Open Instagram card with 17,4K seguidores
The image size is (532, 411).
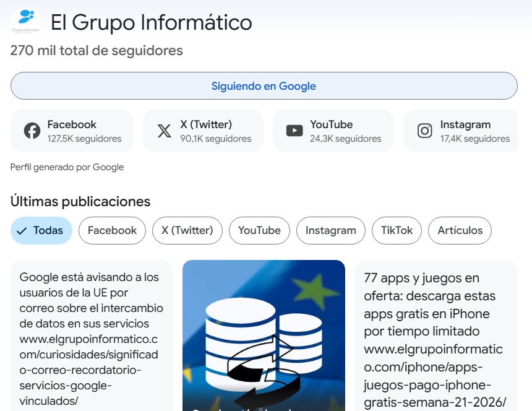(x=460, y=131)
